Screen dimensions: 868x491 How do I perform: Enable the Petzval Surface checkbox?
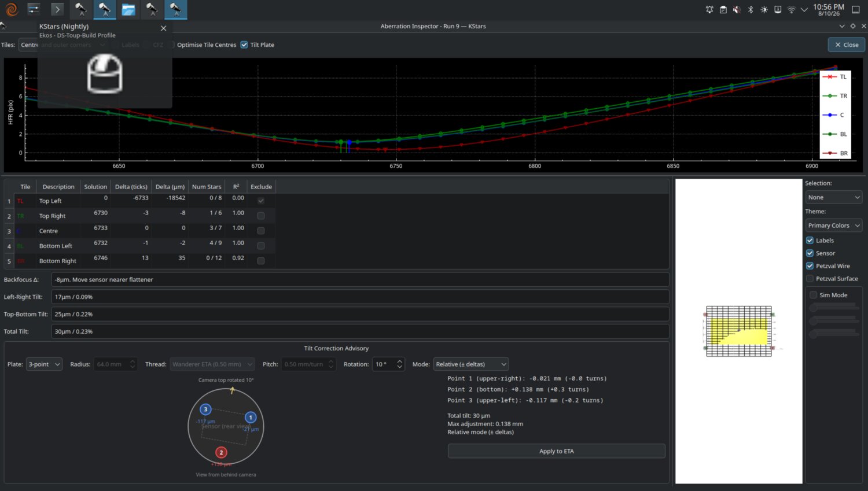[x=810, y=279]
